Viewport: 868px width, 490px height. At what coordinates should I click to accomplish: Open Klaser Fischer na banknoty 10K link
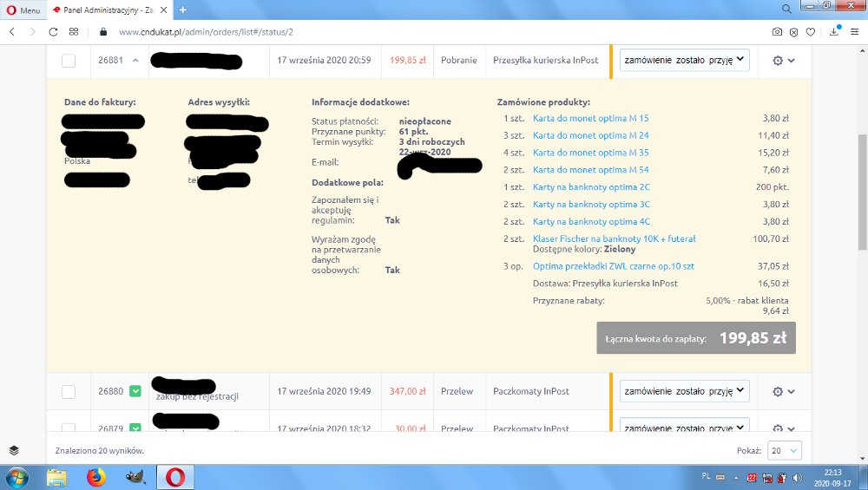coord(614,238)
